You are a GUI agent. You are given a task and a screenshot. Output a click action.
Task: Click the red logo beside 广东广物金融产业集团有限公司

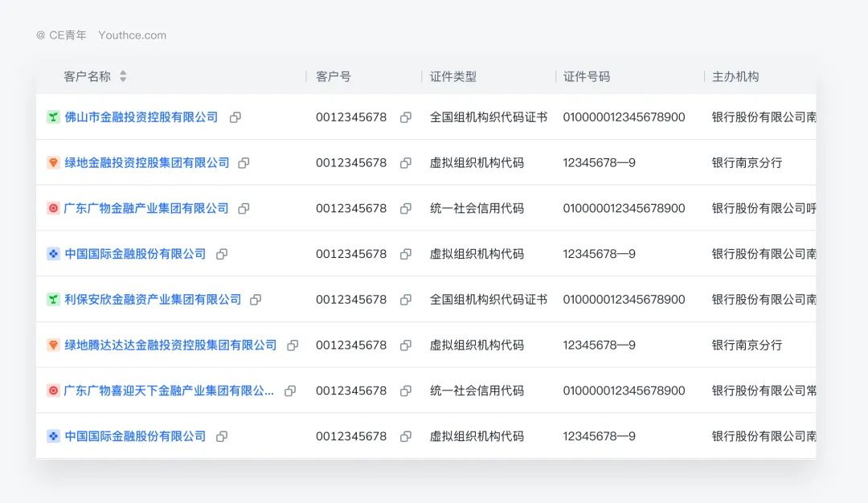[53, 209]
